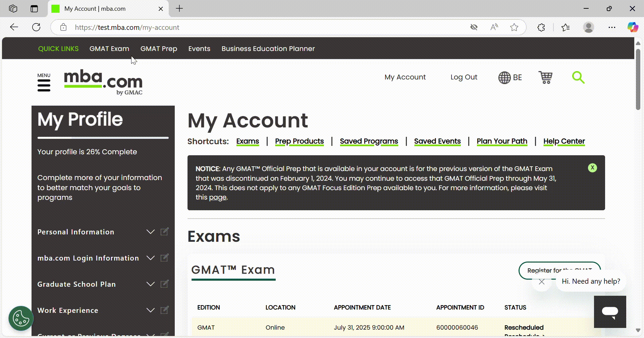Expand mba.com Login Information chevron

pyautogui.click(x=151, y=258)
